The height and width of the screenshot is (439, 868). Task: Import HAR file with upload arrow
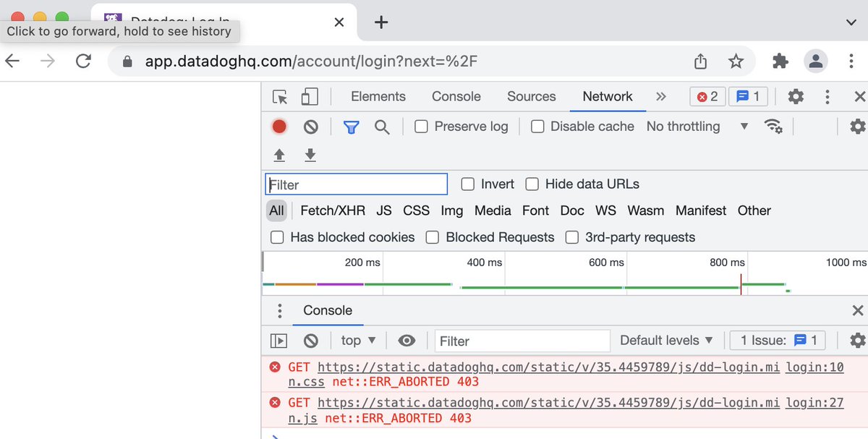click(279, 155)
